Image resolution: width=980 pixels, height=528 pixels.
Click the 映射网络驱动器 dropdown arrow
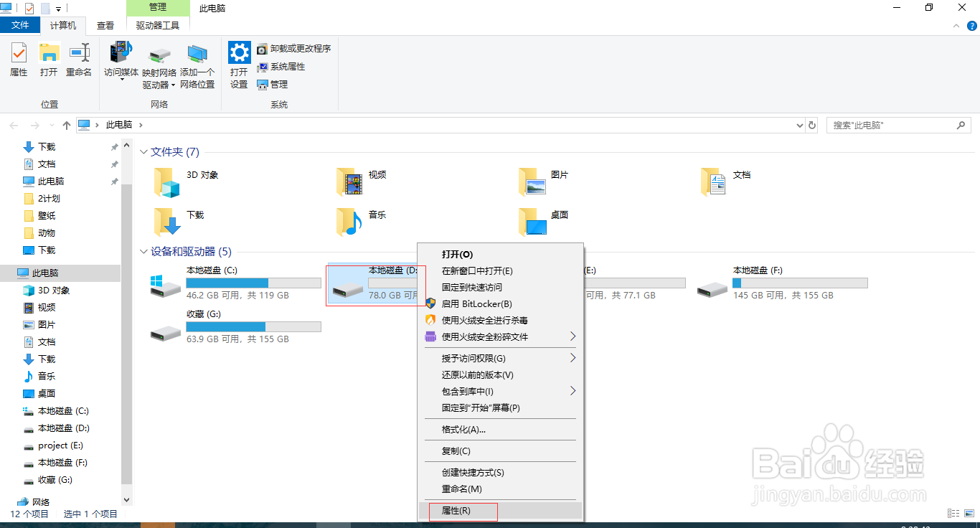point(173,85)
